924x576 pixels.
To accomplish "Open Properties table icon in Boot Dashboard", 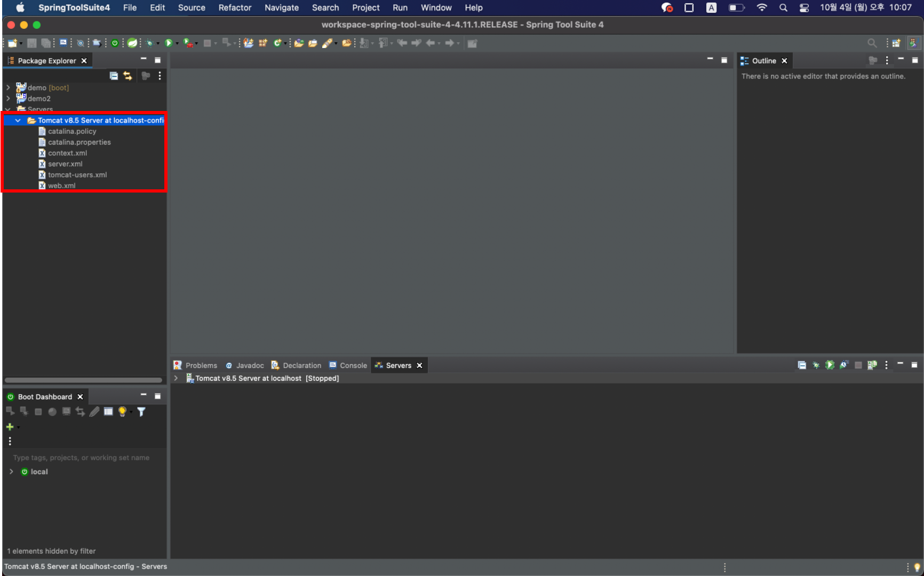I will [x=108, y=411].
